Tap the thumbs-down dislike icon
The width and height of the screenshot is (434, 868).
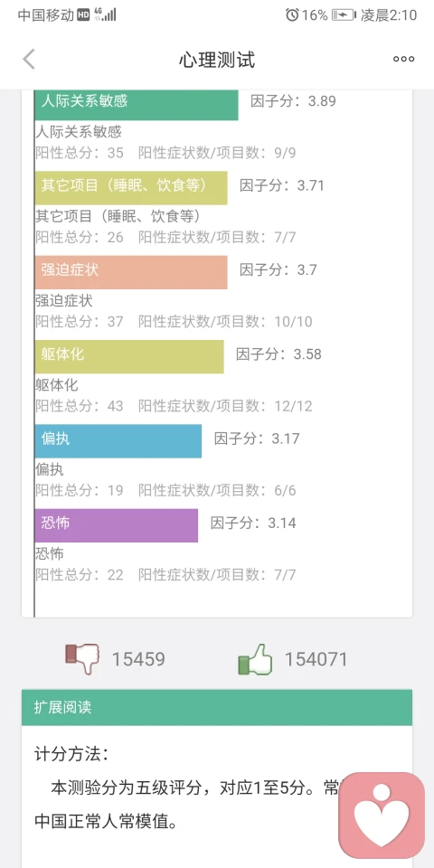82,659
